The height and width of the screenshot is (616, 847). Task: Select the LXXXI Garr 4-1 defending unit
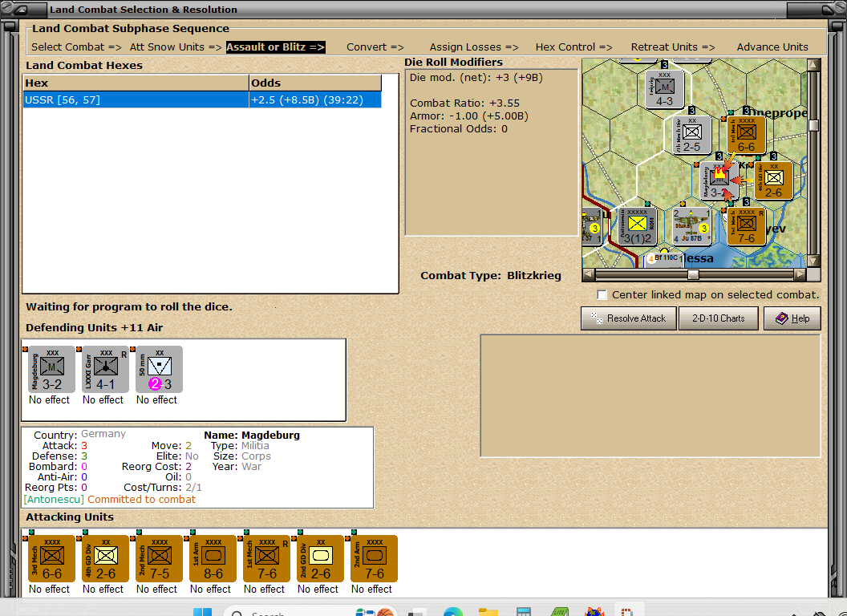(105, 370)
